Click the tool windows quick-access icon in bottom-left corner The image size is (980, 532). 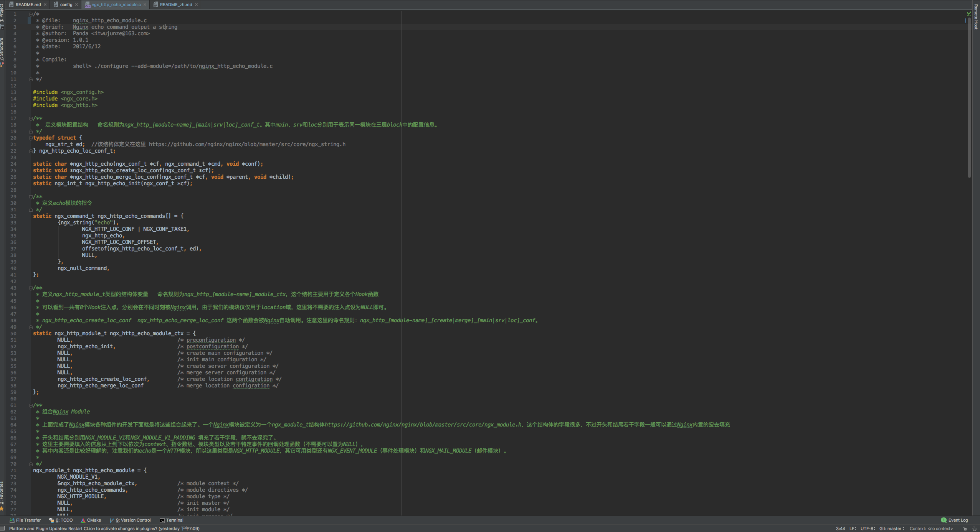3,529
